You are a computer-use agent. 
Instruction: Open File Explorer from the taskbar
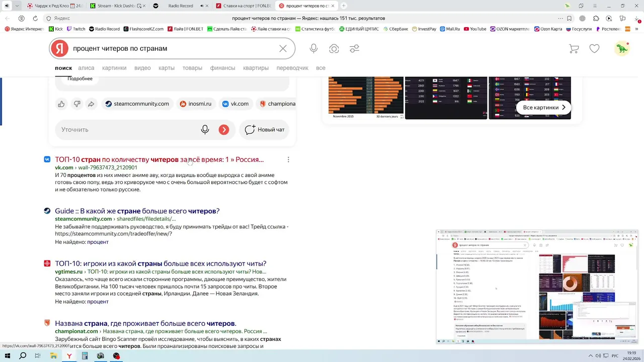53,356
